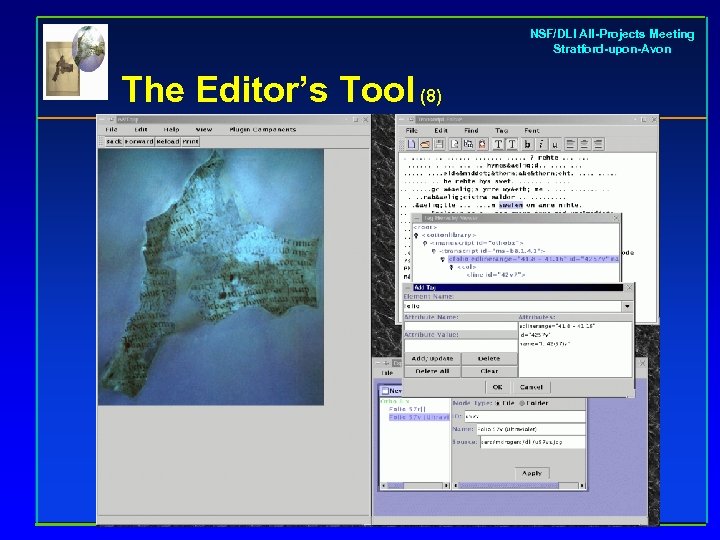Click the second T font icon

pyautogui.click(x=512, y=145)
